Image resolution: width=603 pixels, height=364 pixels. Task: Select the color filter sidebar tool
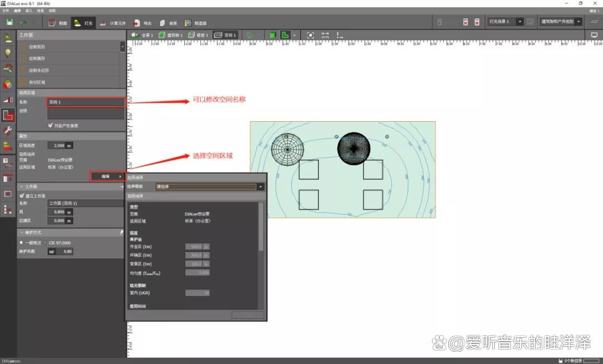click(x=8, y=84)
